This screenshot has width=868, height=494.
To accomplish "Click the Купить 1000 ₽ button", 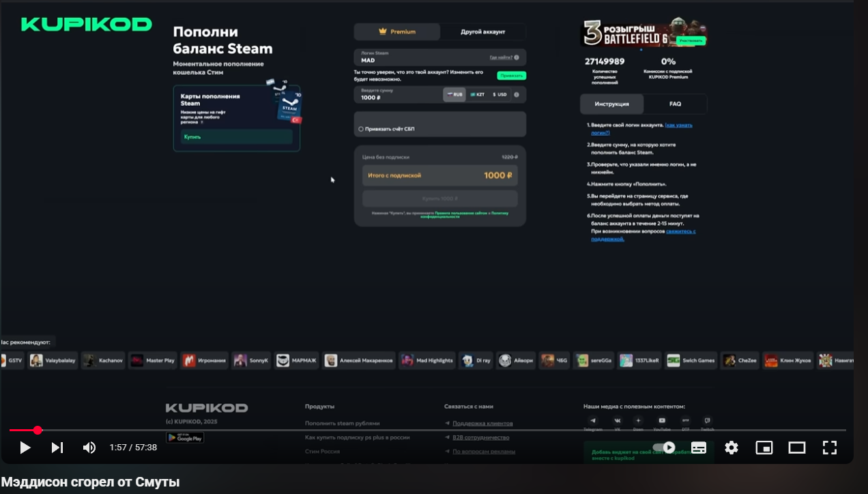I will [x=440, y=199].
